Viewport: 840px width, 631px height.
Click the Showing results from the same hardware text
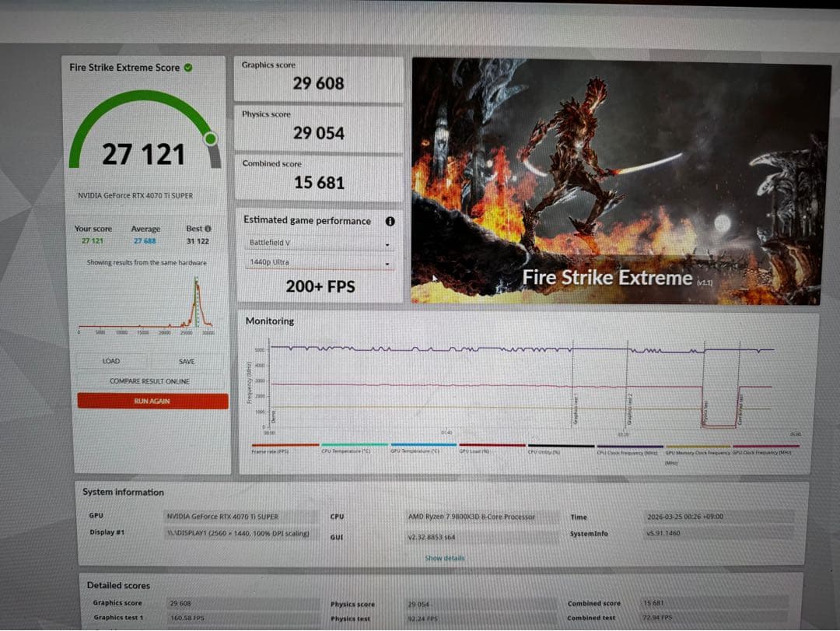[146, 263]
